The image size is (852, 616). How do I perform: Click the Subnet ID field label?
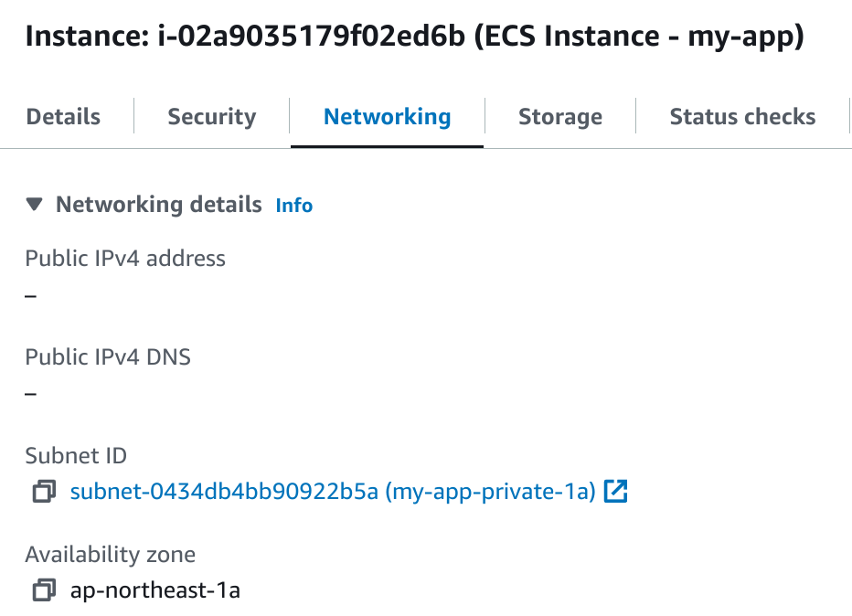(x=76, y=455)
